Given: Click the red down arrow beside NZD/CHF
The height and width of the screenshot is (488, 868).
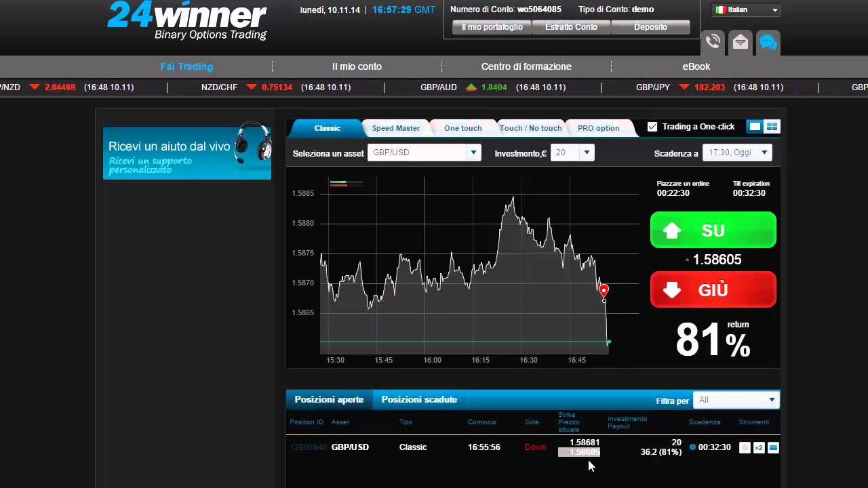Looking at the screenshot, I should 252,87.
